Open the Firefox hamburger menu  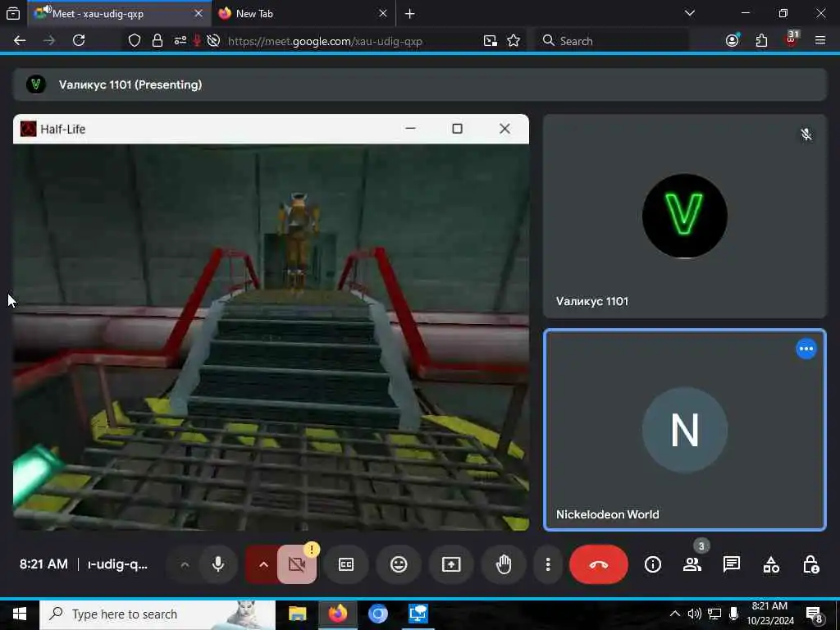pos(820,41)
